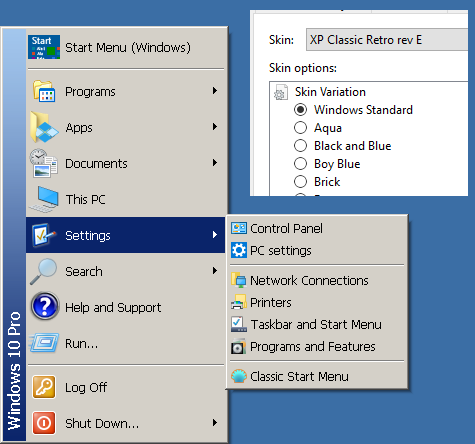Click the Programs and Features disc icon
Viewport: 475px width, 444px height.
[239, 346]
